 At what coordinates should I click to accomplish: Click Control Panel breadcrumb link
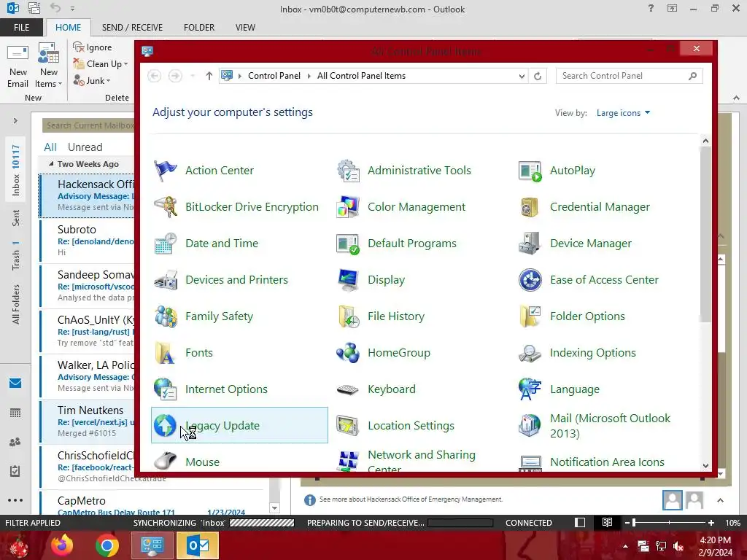pyautogui.click(x=274, y=76)
